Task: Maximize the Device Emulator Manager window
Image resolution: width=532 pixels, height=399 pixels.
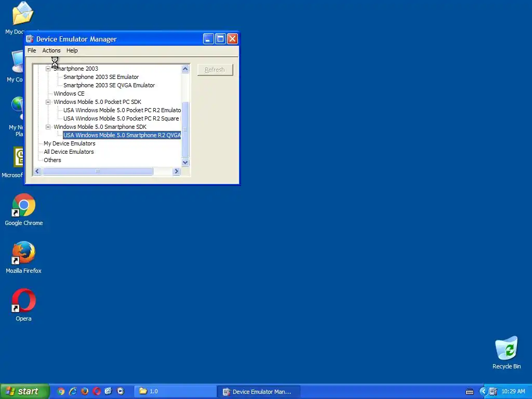Action: (220, 38)
